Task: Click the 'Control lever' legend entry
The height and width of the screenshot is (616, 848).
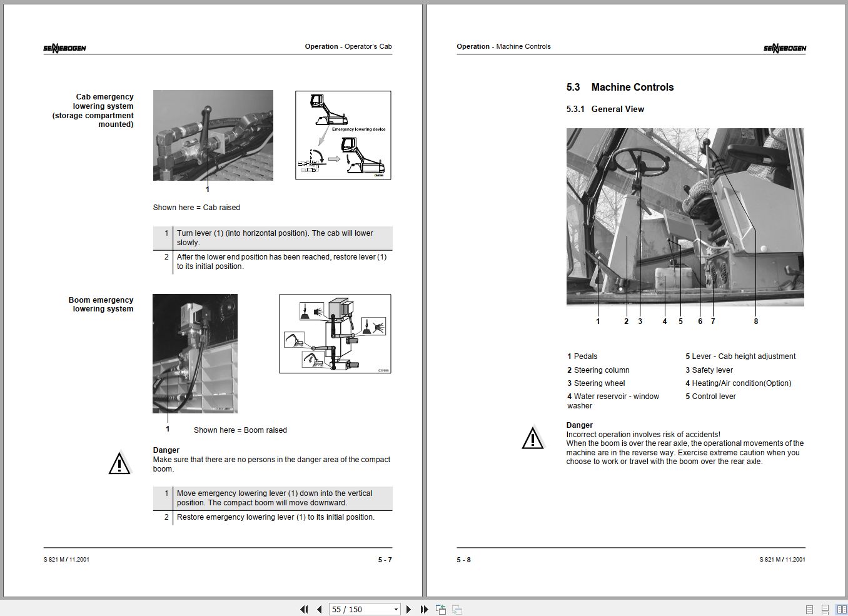Action: (710, 396)
